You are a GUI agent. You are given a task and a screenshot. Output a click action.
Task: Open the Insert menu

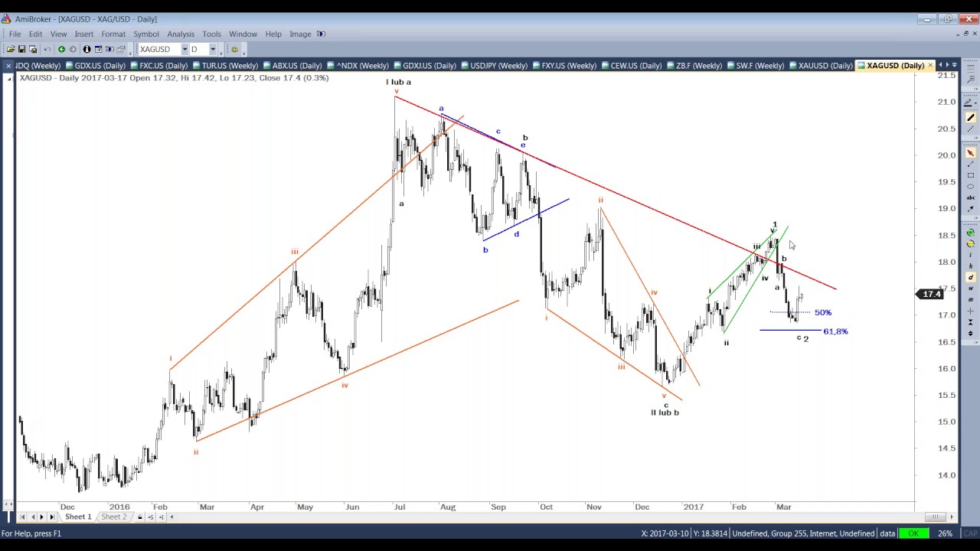coord(84,34)
